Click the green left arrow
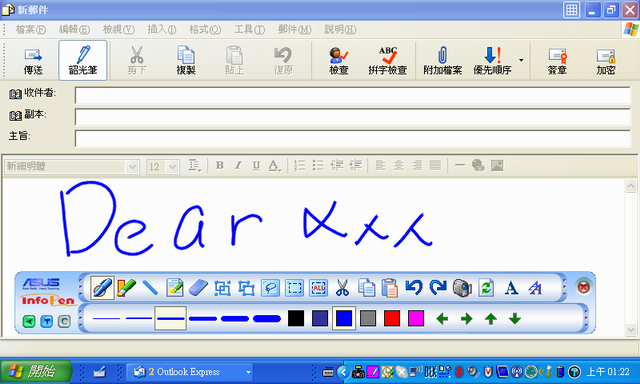 click(x=442, y=318)
